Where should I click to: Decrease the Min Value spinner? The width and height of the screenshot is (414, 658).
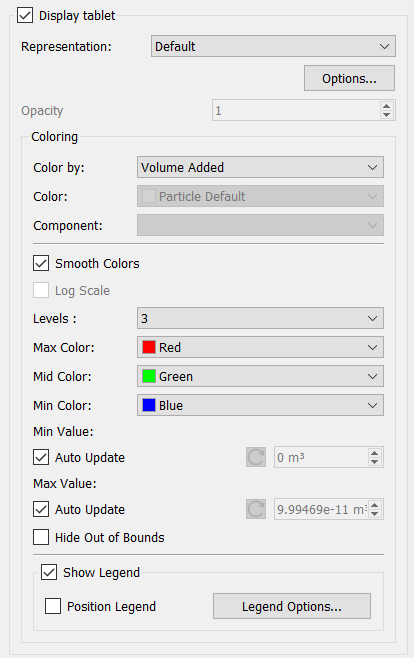click(x=375, y=462)
